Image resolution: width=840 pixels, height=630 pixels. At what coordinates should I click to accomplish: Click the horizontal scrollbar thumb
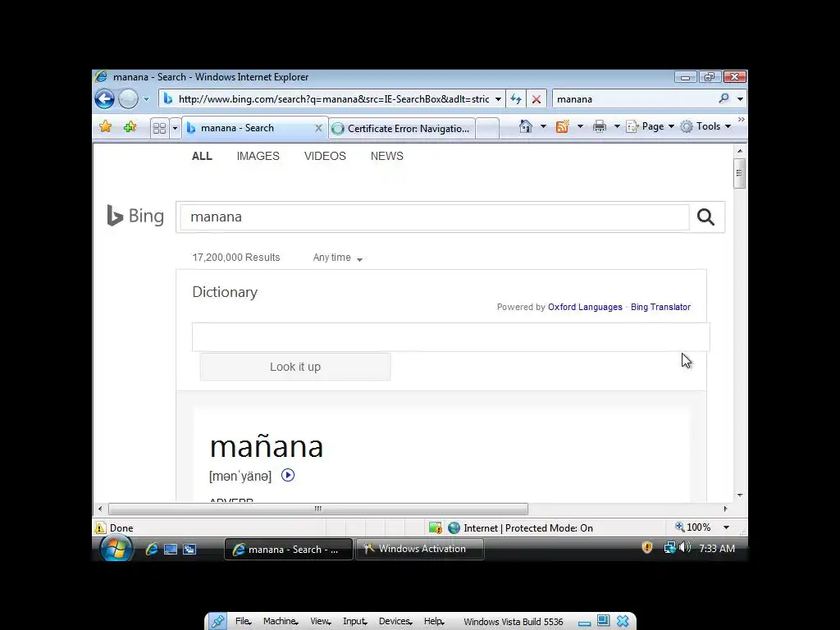[317, 509]
